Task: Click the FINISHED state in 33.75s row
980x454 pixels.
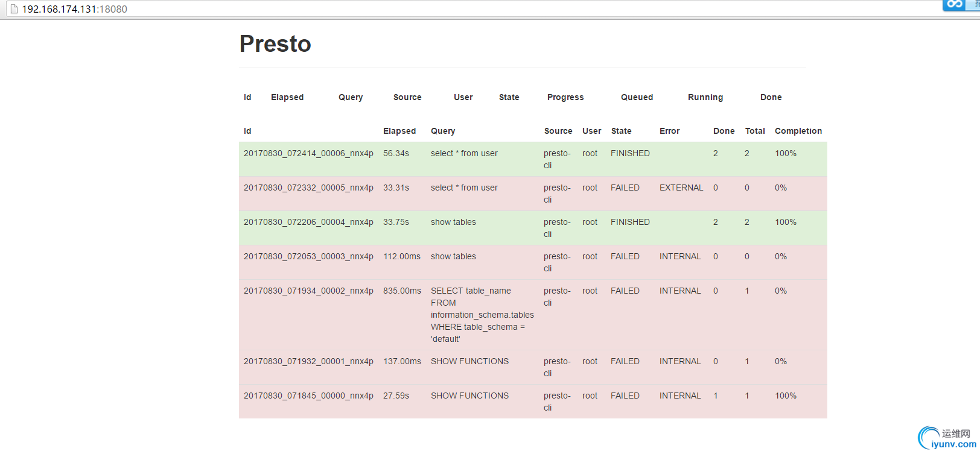Action: click(630, 222)
